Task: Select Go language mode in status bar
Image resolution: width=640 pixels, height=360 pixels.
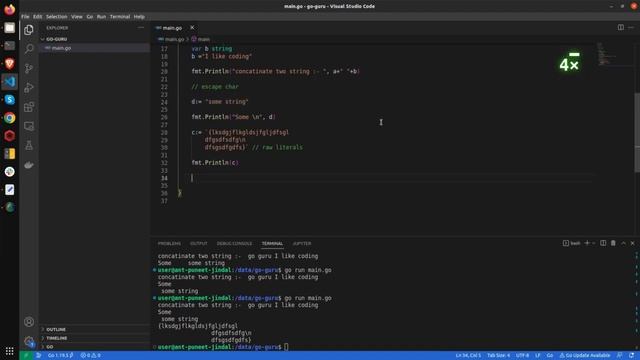Action: [550, 356]
